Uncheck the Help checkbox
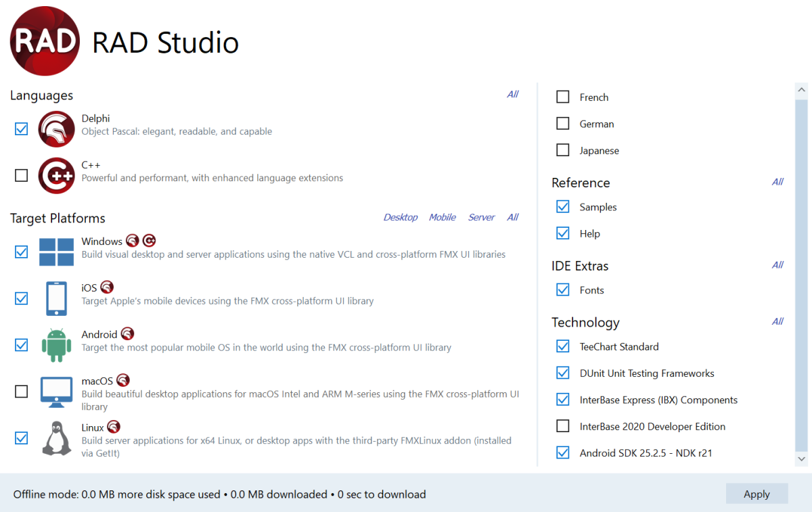This screenshot has height=512, width=812. [563, 233]
